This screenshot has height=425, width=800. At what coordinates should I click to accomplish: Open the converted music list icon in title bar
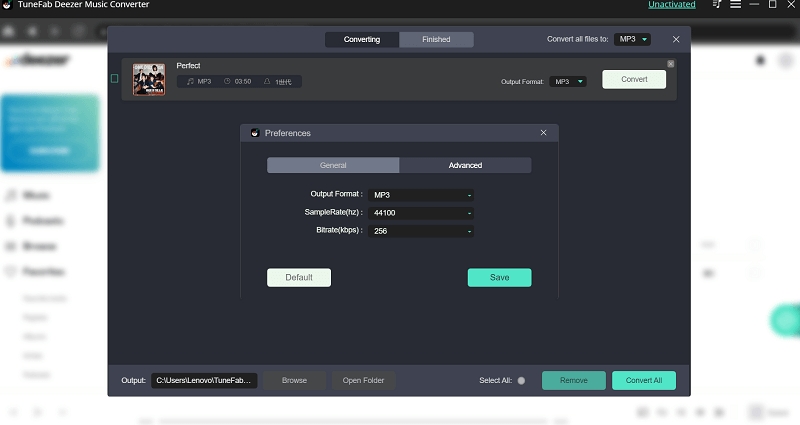[x=712, y=5]
